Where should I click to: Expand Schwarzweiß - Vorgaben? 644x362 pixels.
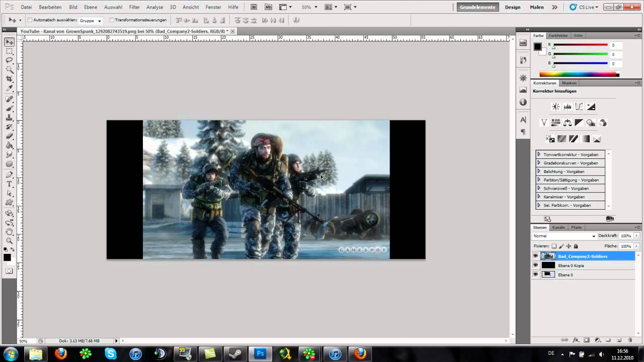(x=539, y=188)
